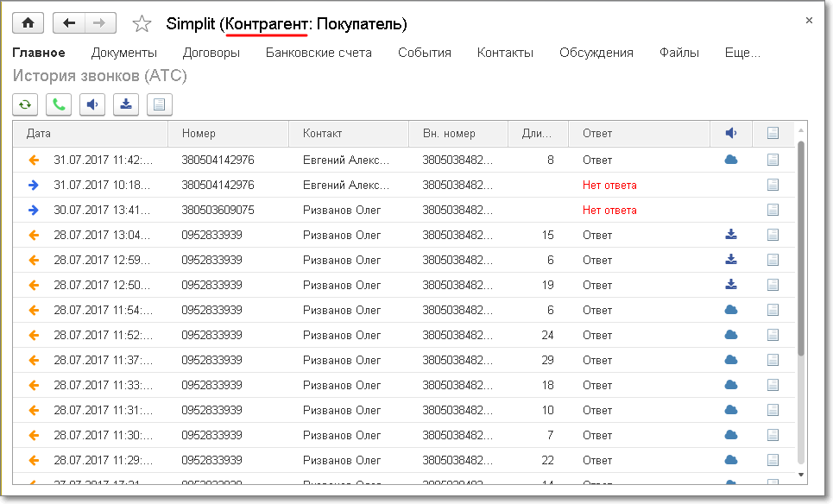Screen dimensions: 833x504
Task: Click the speaker playback toolbar button
Action: tap(92, 104)
